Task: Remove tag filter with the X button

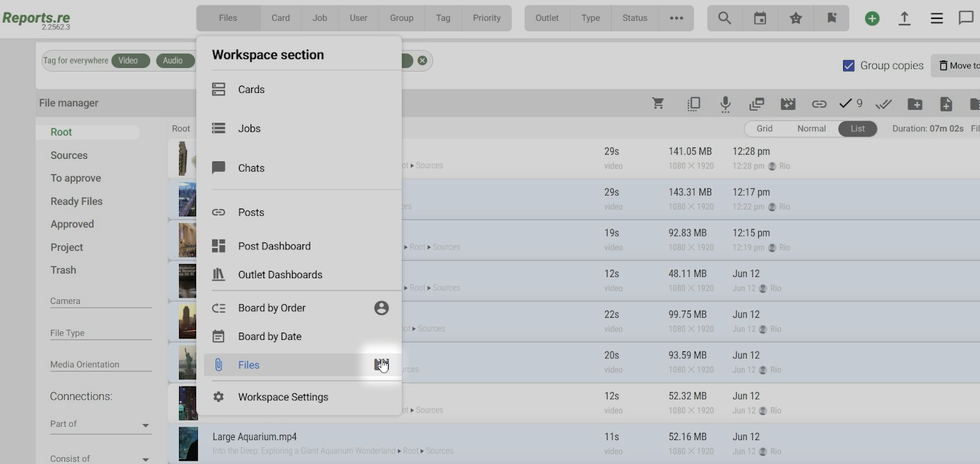Action: (422, 61)
